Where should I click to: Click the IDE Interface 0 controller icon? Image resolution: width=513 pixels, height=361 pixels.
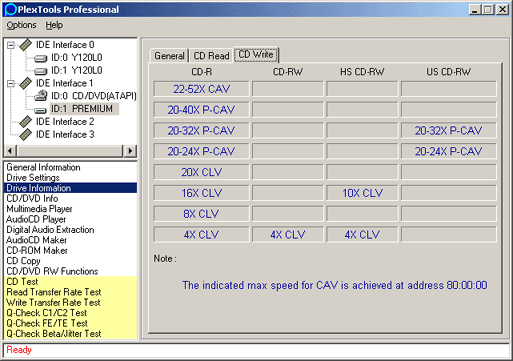[25, 45]
